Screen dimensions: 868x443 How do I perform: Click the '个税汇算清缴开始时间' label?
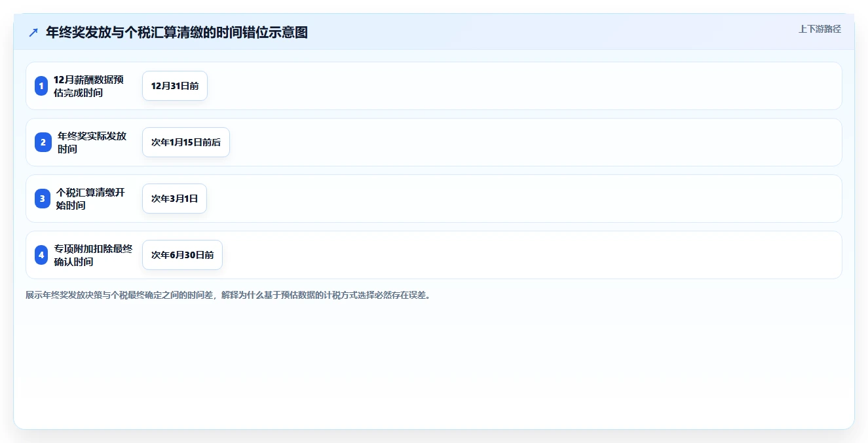pos(90,199)
